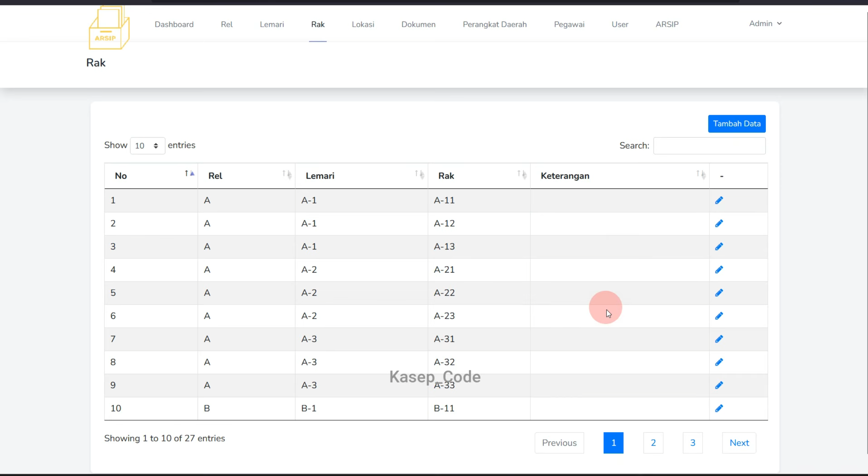Edit the row with Rak A-32

pyautogui.click(x=719, y=362)
